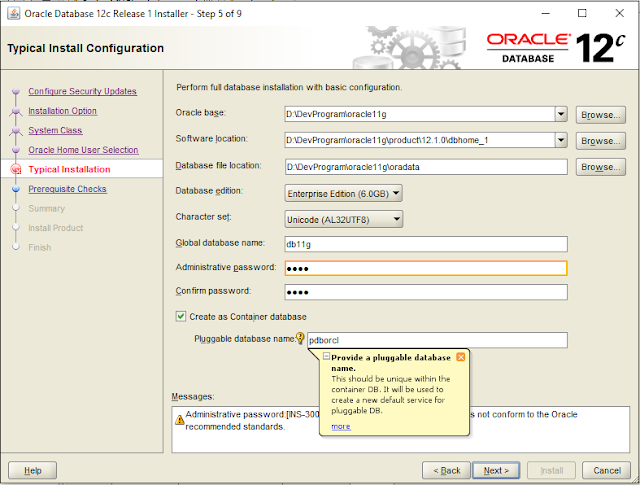Open the Software location dropdown arrow
The image size is (640, 485).
[561, 140]
